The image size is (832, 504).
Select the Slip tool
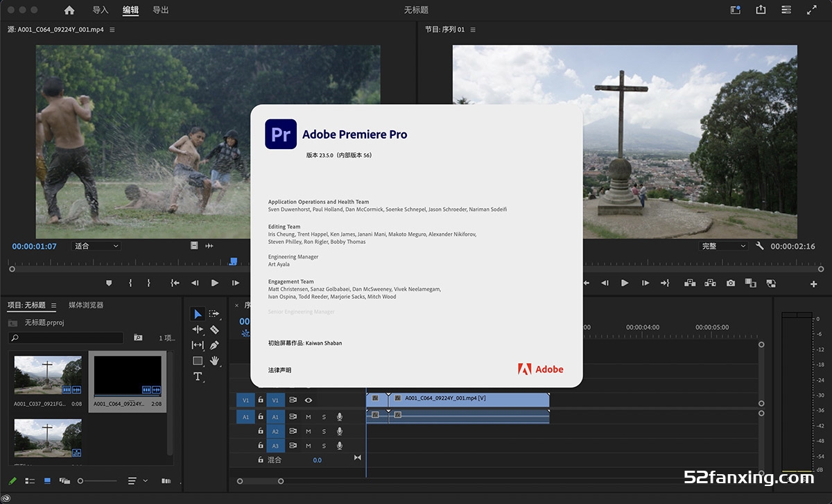(198, 345)
